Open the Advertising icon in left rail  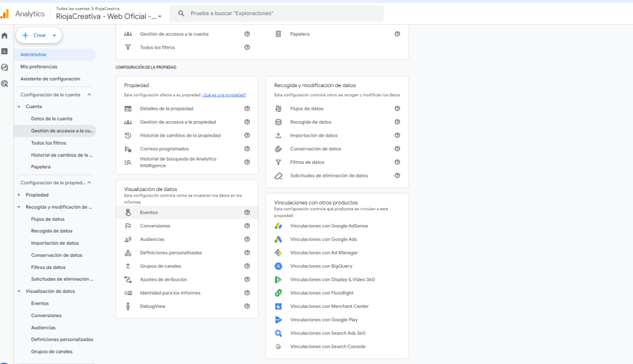[4, 83]
